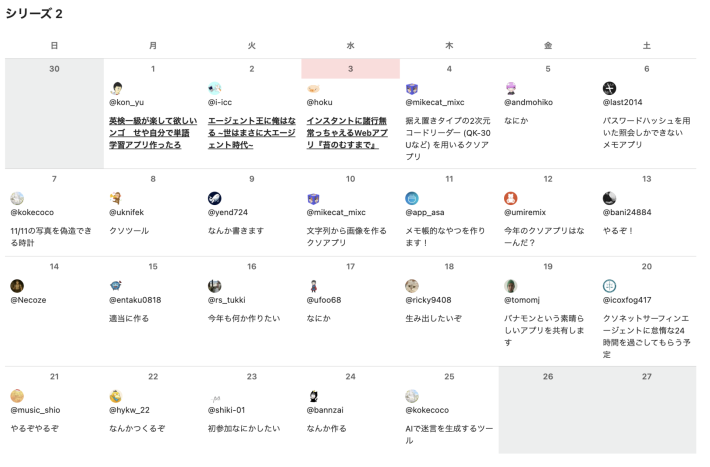This screenshot has height=467, width=710.
Task: Open @i-icc's profile link
Action: pyautogui.click(x=220, y=102)
